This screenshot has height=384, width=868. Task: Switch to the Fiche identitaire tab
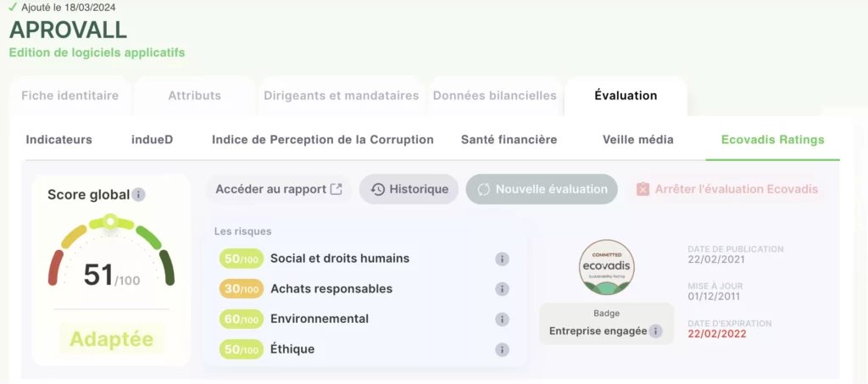tap(70, 96)
